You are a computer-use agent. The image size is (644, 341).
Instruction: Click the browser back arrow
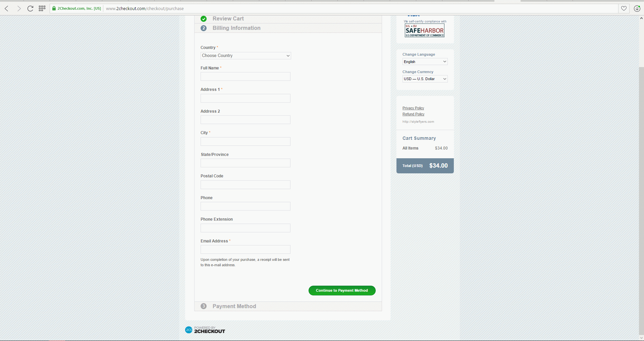pyautogui.click(x=7, y=8)
